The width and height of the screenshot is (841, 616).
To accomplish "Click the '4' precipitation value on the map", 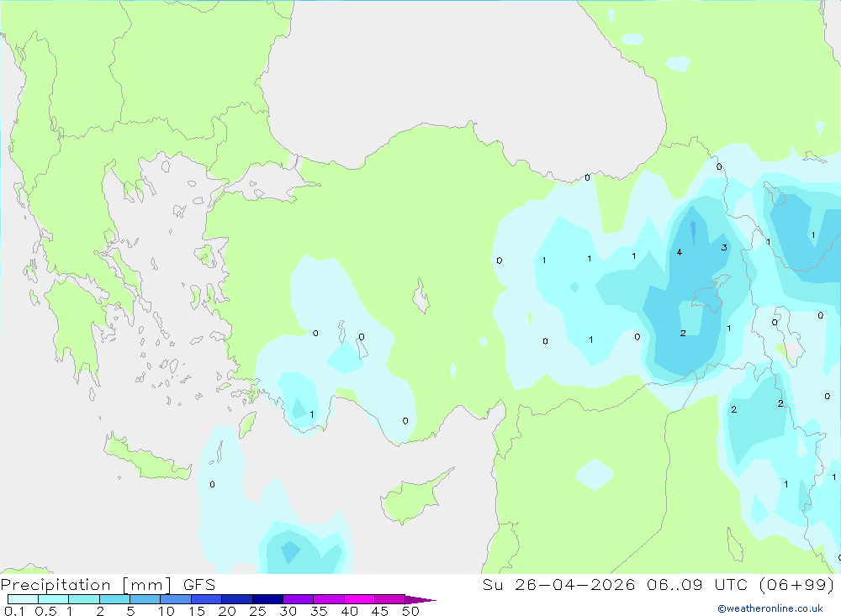I will coord(679,252).
